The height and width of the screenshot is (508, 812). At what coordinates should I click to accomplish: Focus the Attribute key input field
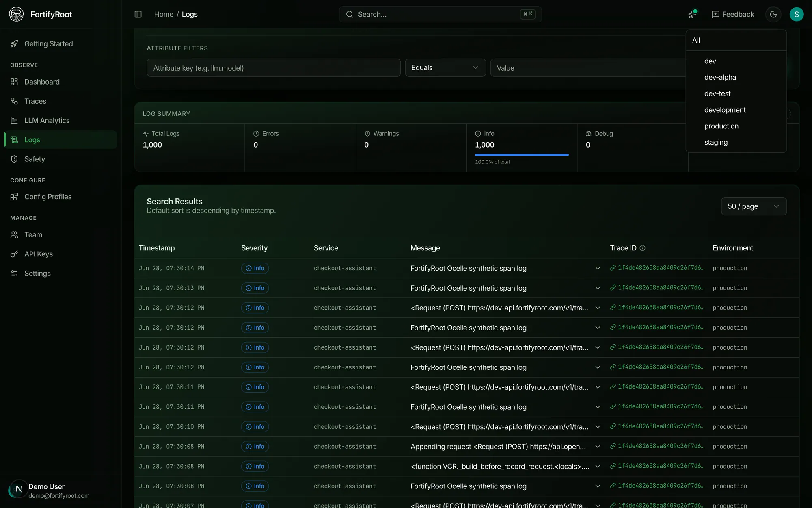(274, 68)
